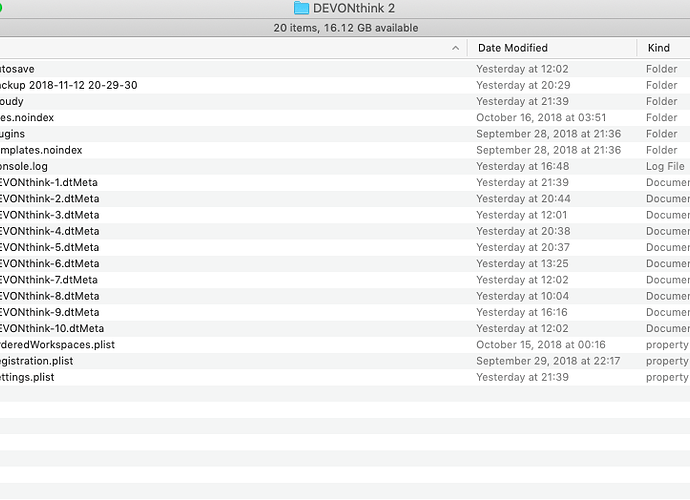Click the date 'October 15, 2018 at 00:16'
Image resolution: width=690 pixels, height=500 pixels.
tap(540, 345)
